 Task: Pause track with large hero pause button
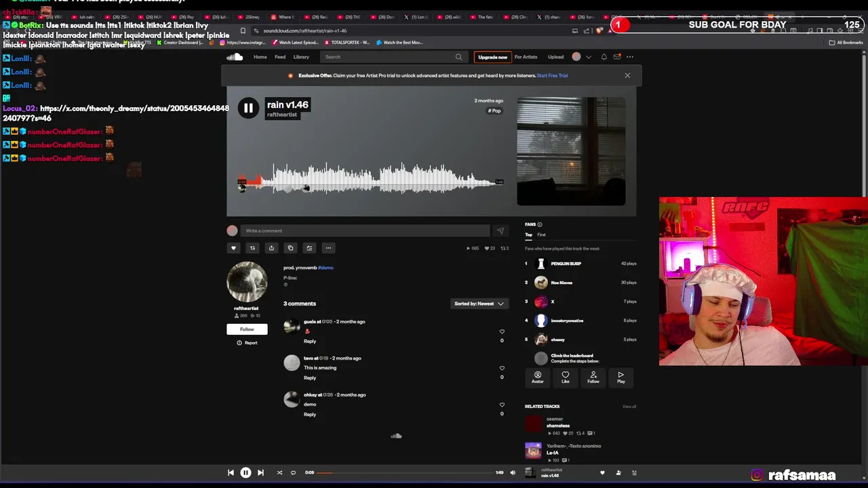click(248, 108)
